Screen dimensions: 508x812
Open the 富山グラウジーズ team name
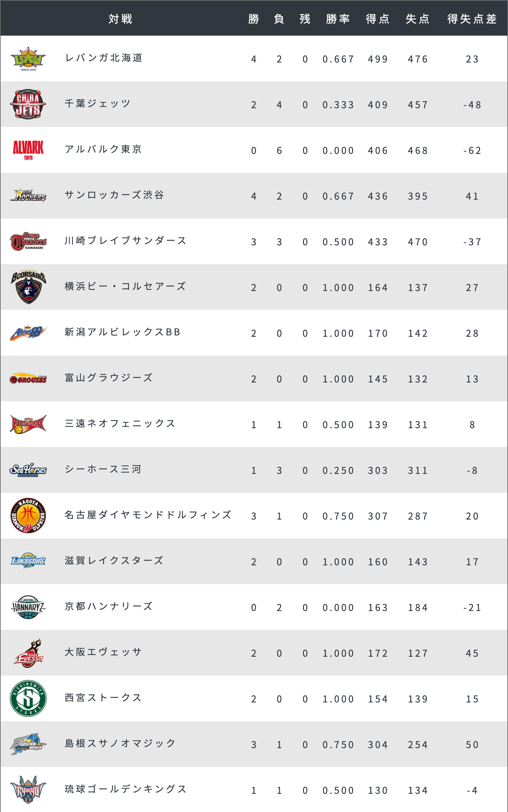click(x=109, y=378)
